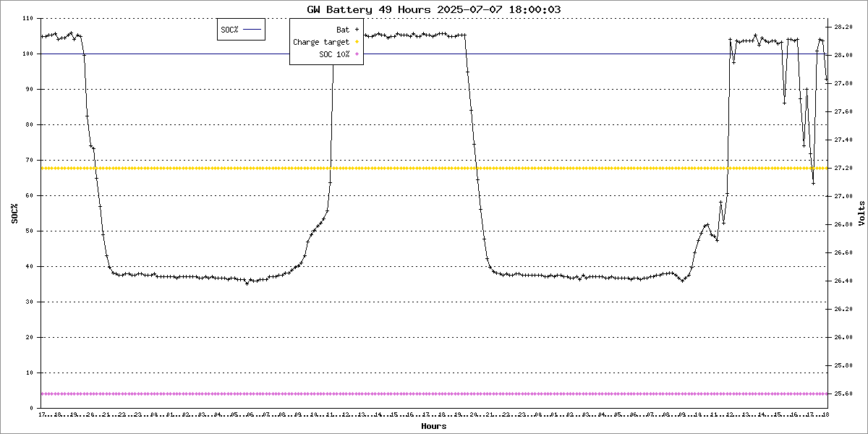Select the SOC% legend label
868x434 pixels.
tap(230, 29)
